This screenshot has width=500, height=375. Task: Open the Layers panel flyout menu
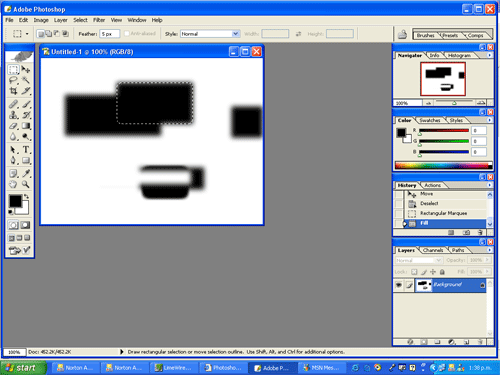(x=489, y=250)
